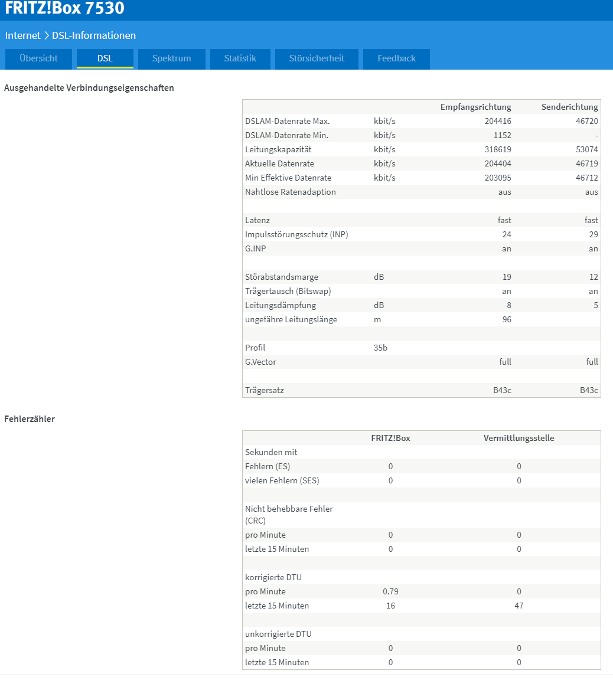This screenshot has width=613, height=700.
Task: Click the vielen Fehlern (SES) label
Action: point(282,481)
